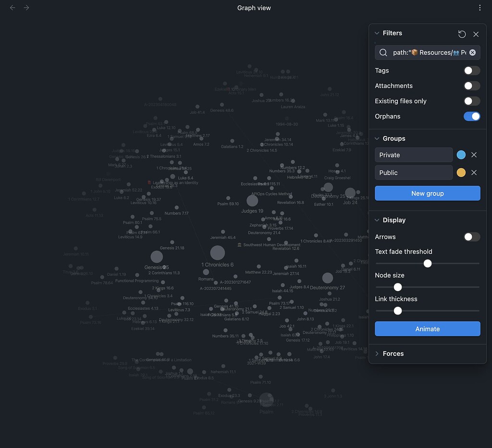Remove the Private group
The image size is (492, 448).
[x=474, y=155]
